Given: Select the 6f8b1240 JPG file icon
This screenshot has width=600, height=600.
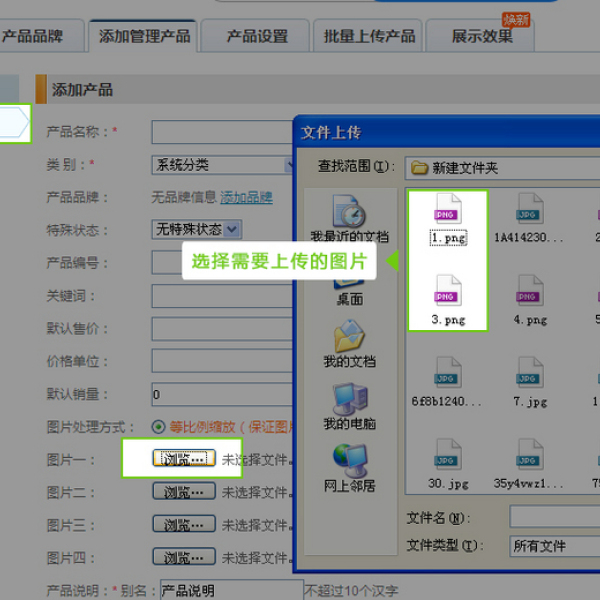Looking at the screenshot, I should coord(448,373).
